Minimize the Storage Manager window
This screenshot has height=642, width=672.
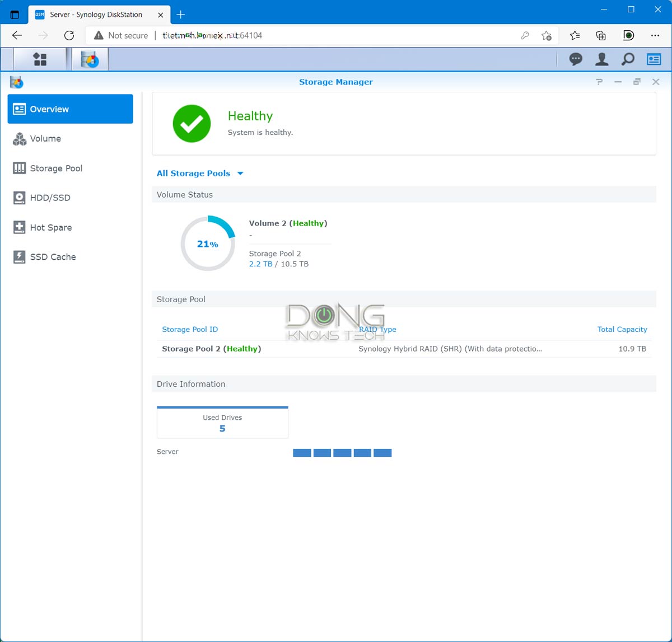(x=618, y=82)
